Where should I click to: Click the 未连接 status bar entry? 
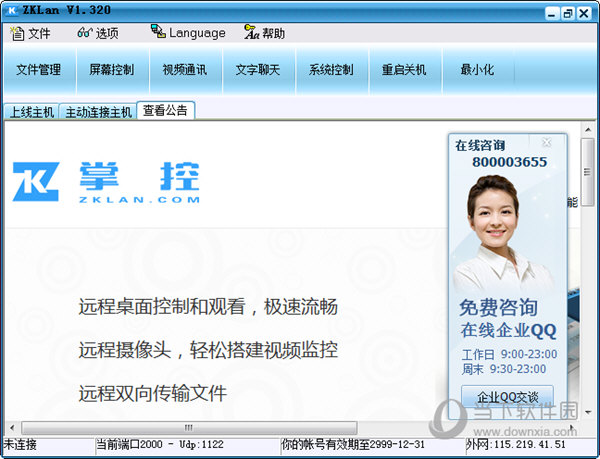pyautogui.click(x=20, y=444)
